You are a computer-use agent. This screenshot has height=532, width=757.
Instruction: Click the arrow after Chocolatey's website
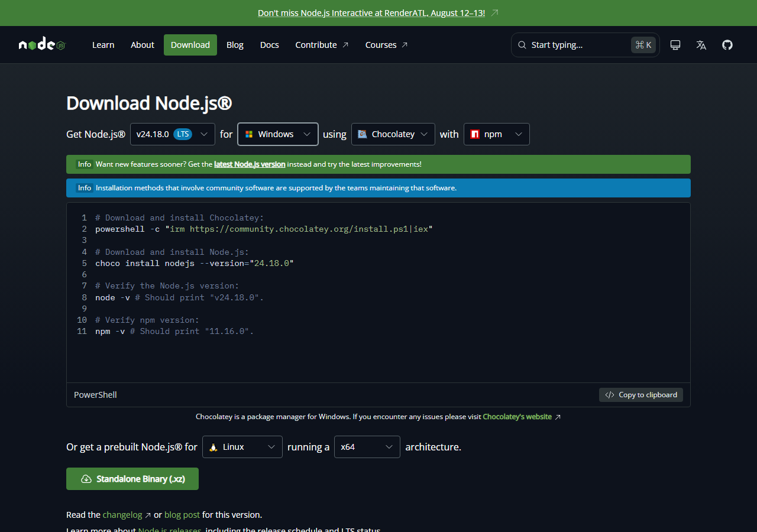(x=558, y=417)
